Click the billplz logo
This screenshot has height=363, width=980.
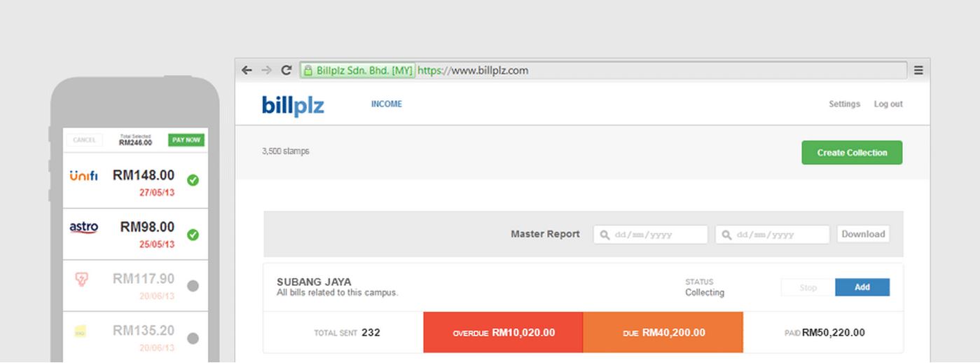pyautogui.click(x=293, y=105)
